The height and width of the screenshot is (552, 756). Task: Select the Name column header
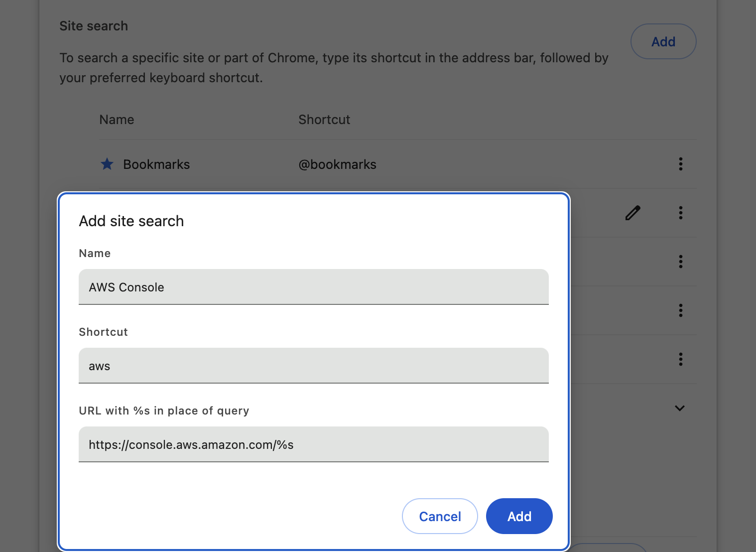click(117, 120)
